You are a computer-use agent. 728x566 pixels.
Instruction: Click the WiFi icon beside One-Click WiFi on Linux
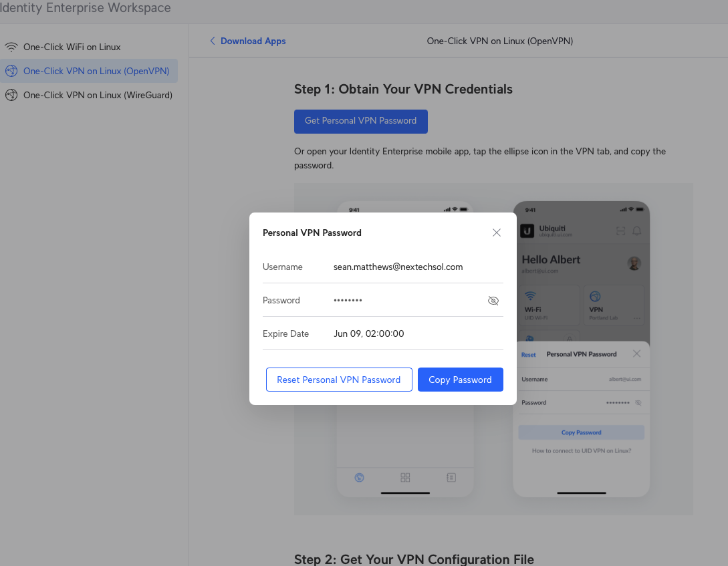tap(11, 47)
